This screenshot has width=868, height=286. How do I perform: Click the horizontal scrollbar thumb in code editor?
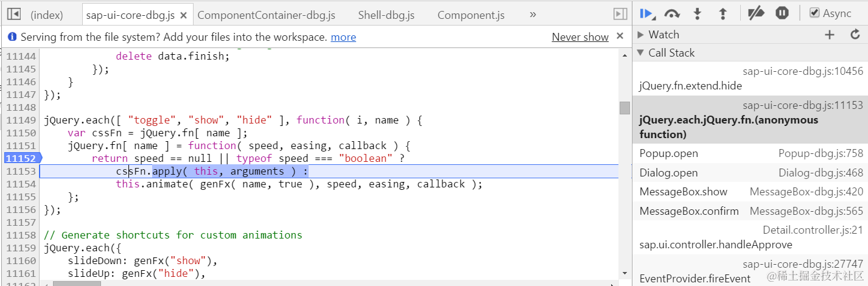77,282
